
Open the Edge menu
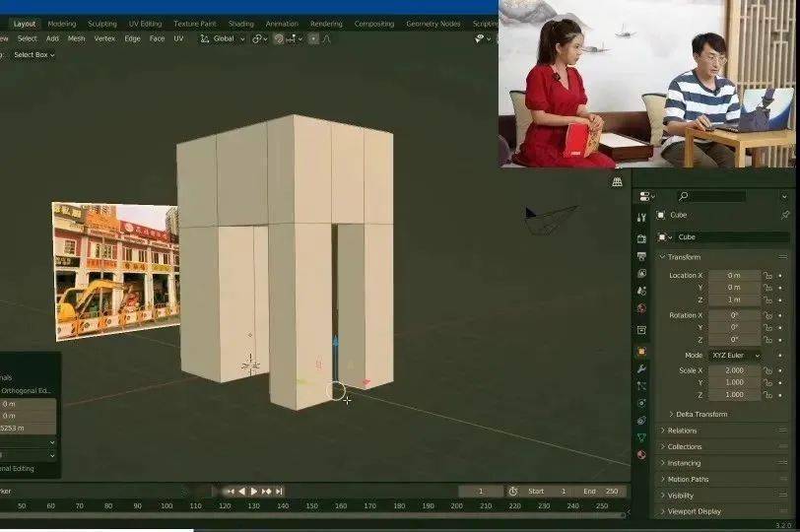click(132, 38)
